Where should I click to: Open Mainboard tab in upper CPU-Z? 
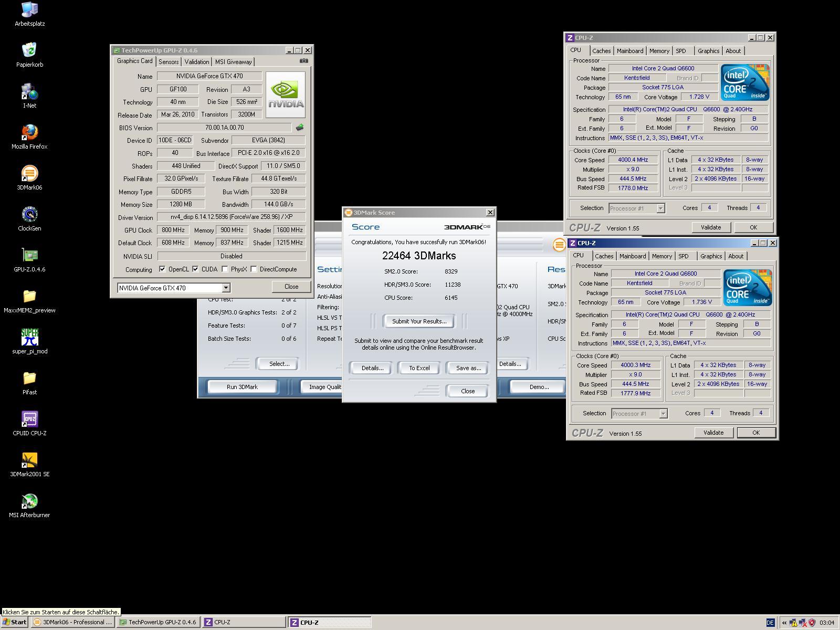point(630,51)
